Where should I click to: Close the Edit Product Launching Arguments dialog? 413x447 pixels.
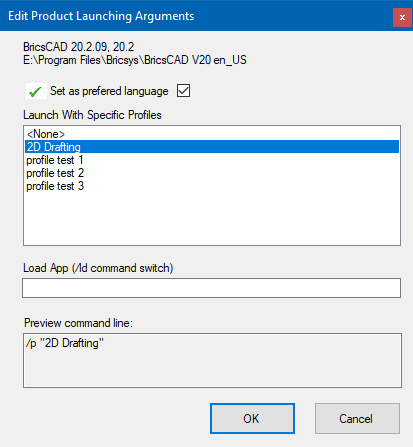click(402, 17)
